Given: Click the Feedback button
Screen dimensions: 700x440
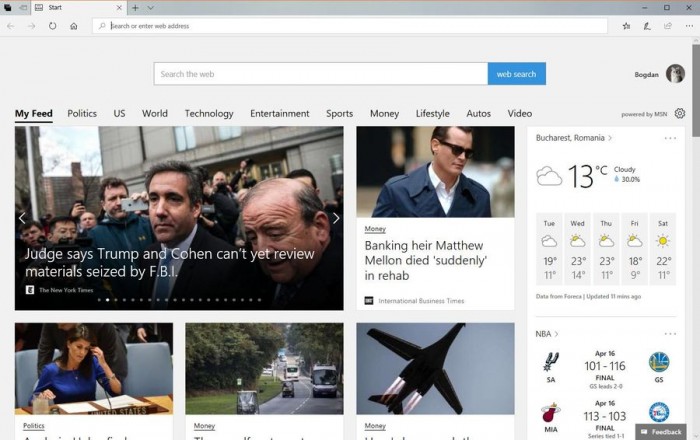Looking at the screenshot, I should 661,432.
